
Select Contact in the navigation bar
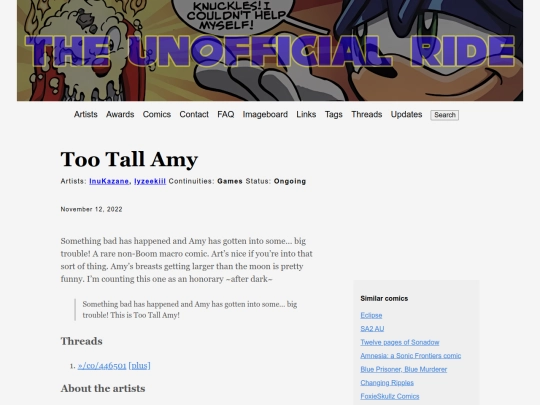pos(194,114)
